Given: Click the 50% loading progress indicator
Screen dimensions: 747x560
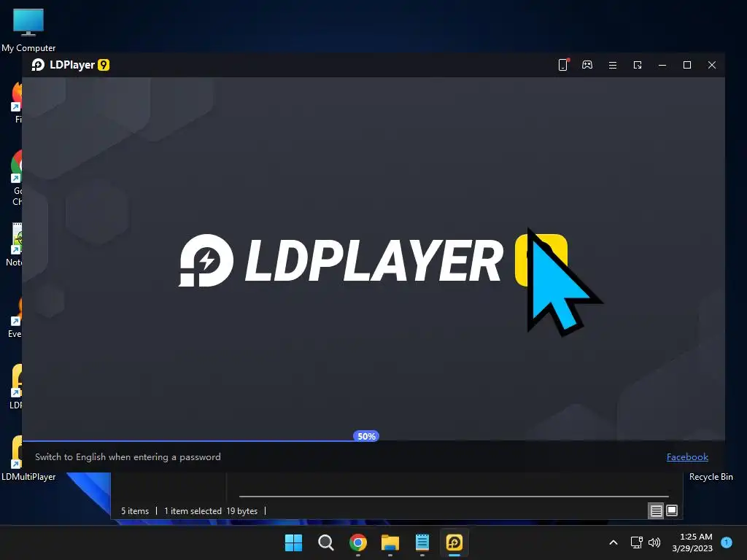Looking at the screenshot, I should click(x=366, y=436).
